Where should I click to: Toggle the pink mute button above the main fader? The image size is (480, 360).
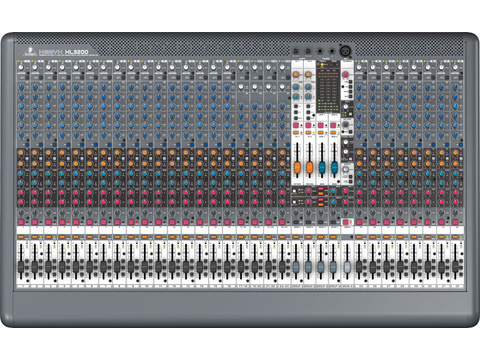click(x=345, y=222)
